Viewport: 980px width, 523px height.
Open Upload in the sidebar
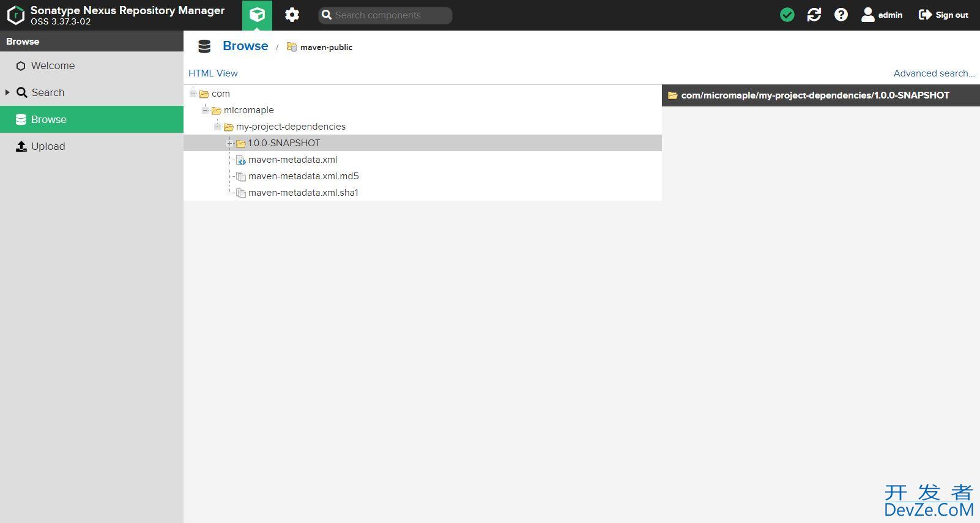click(x=92, y=146)
